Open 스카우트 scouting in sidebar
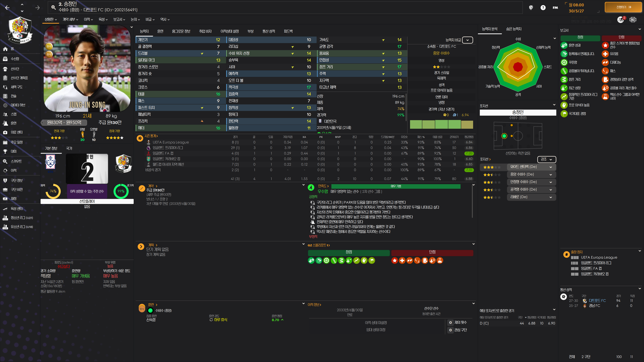The image size is (644, 362). pyautogui.click(x=16, y=161)
